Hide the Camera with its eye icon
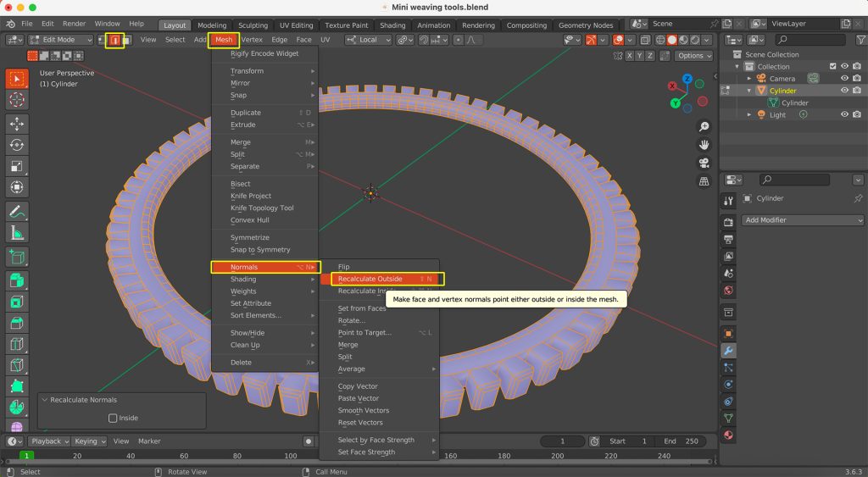Image resolution: width=868 pixels, height=477 pixels. click(845, 79)
